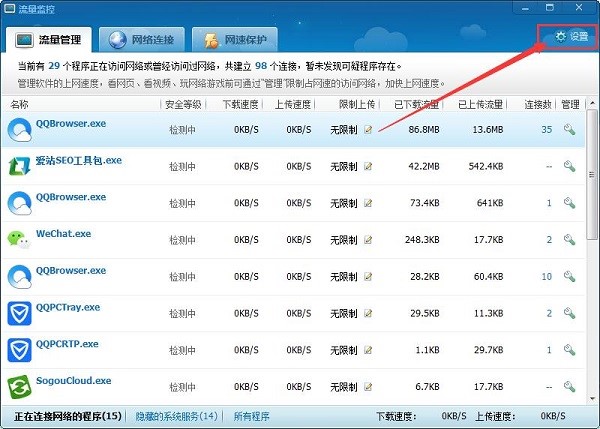The image size is (600, 429).
Task: Click the QQPCRTP.exe shield icon
Action: (19, 350)
